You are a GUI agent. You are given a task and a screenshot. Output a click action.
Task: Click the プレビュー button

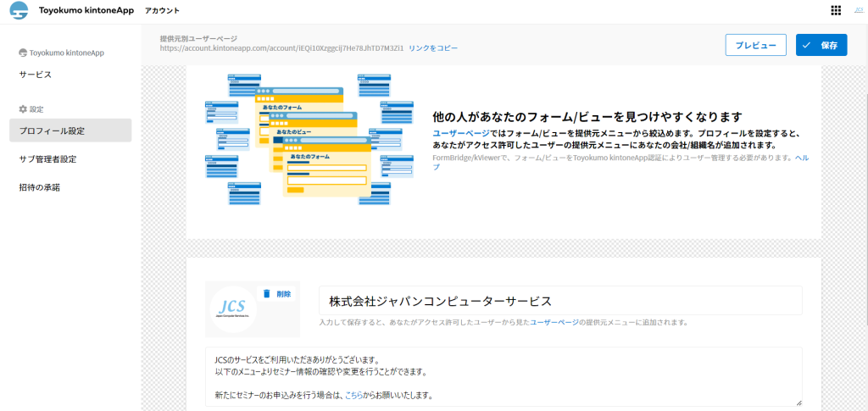click(x=755, y=46)
